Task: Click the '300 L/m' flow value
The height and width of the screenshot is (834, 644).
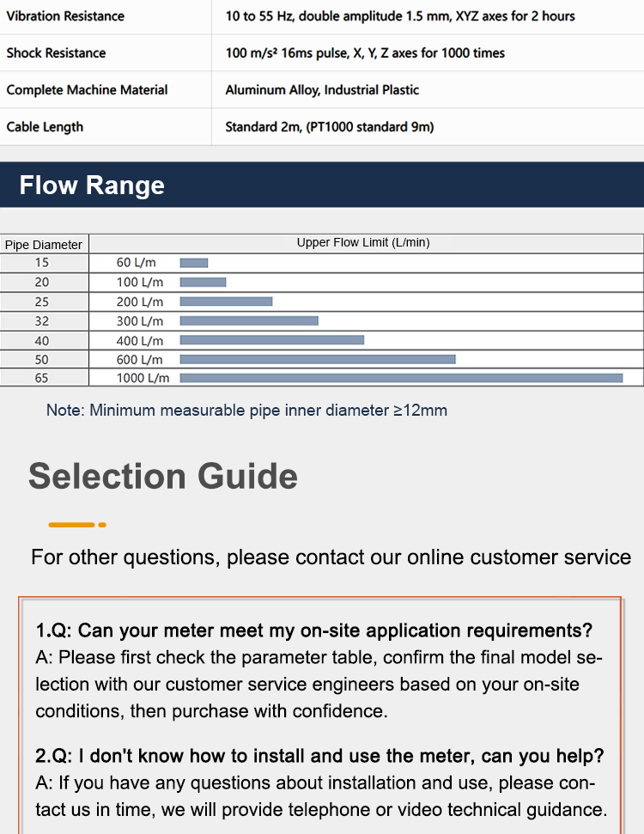Action: (140, 320)
